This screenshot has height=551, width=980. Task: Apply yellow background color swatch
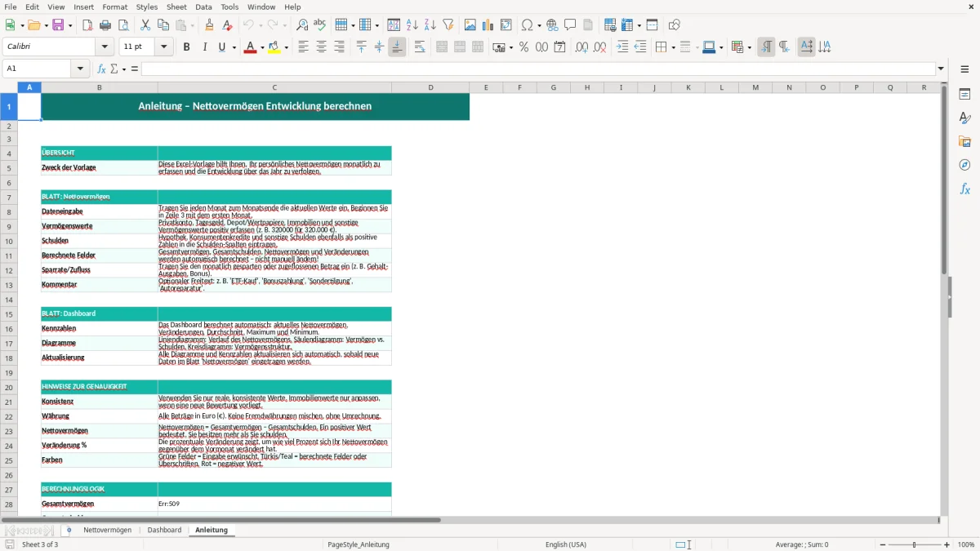(x=274, y=47)
